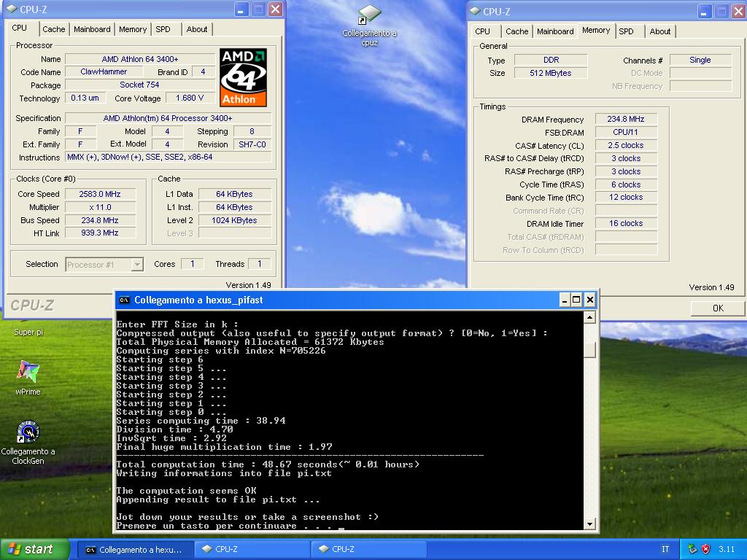The height and width of the screenshot is (560, 747).
Task: Launch the wPrime desktop icon
Action: (28, 378)
